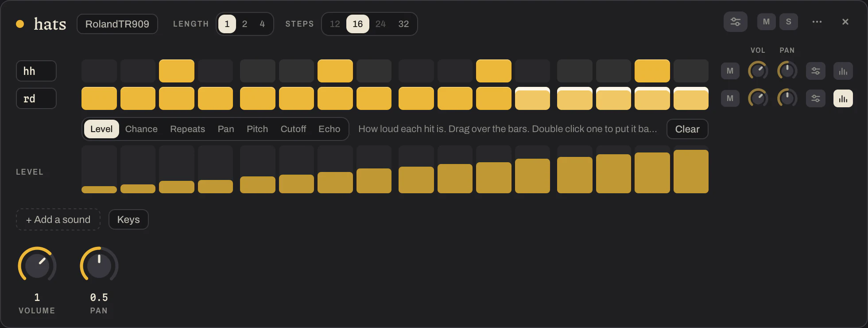Click the Add a sound button
This screenshot has height=328, width=868.
coord(58,219)
